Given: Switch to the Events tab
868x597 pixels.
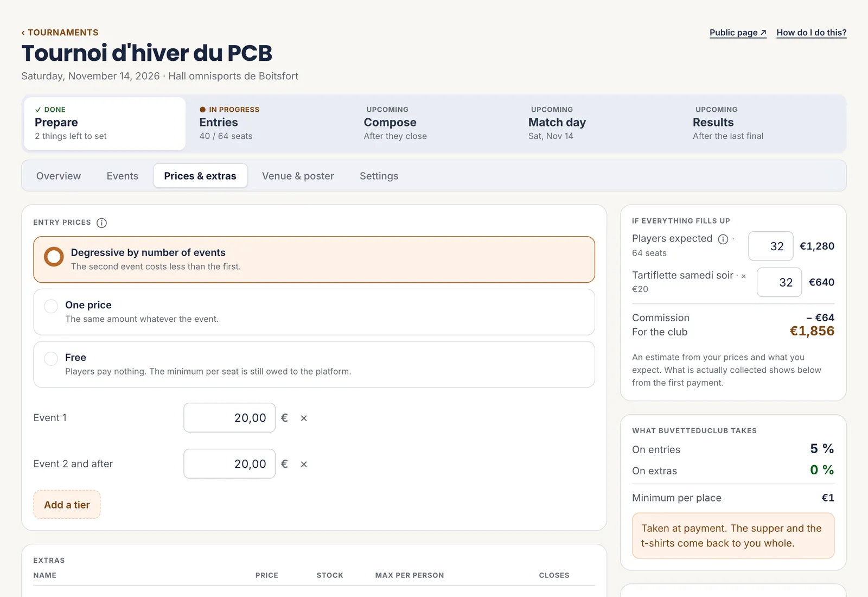Looking at the screenshot, I should tap(123, 176).
